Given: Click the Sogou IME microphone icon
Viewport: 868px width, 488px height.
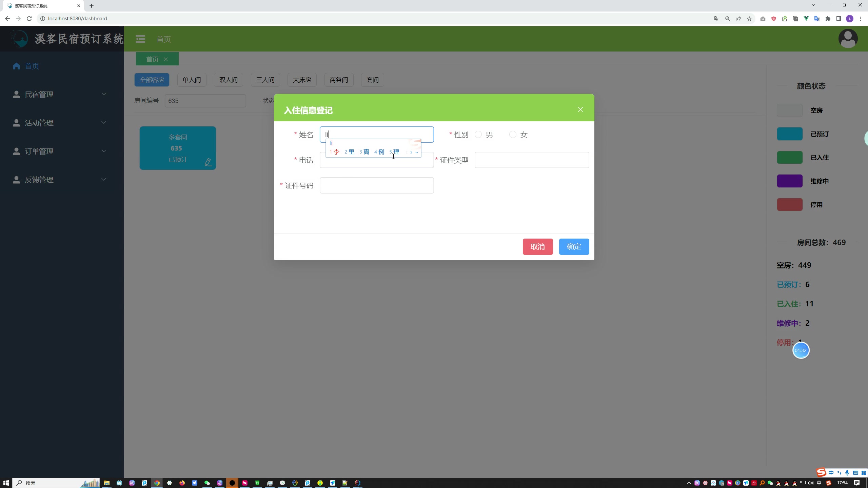Looking at the screenshot, I should tap(847, 473).
